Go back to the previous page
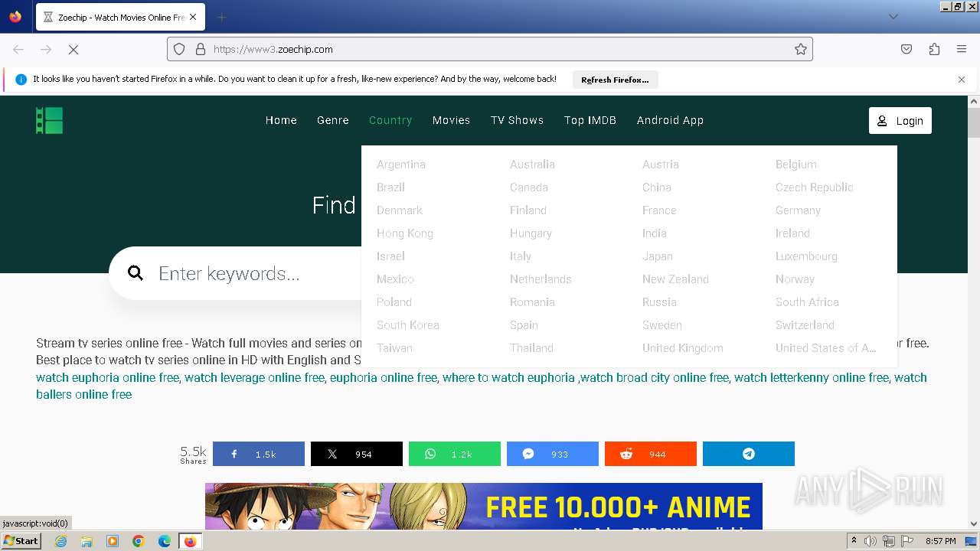This screenshot has width=980, height=551. pos(18,49)
